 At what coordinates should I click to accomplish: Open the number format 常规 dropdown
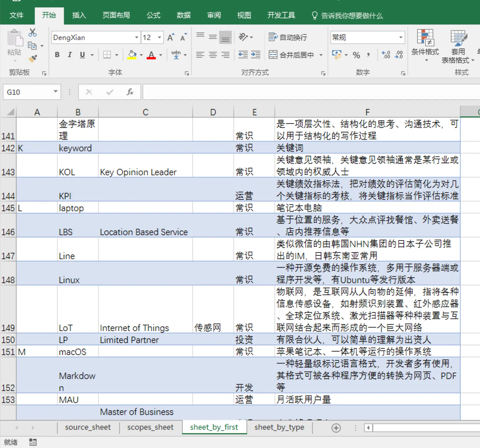(x=401, y=37)
